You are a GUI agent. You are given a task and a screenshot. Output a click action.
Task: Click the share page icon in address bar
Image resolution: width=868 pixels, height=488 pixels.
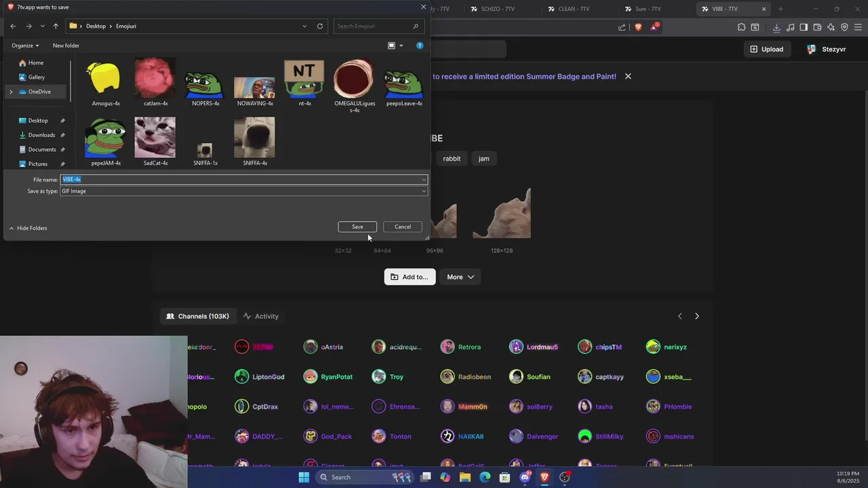coord(622,27)
